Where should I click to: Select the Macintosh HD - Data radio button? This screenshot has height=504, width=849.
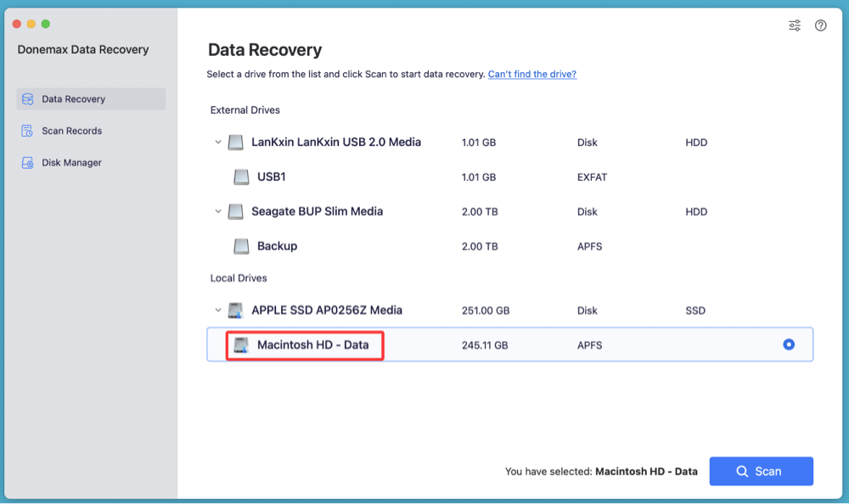(x=789, y=344)
